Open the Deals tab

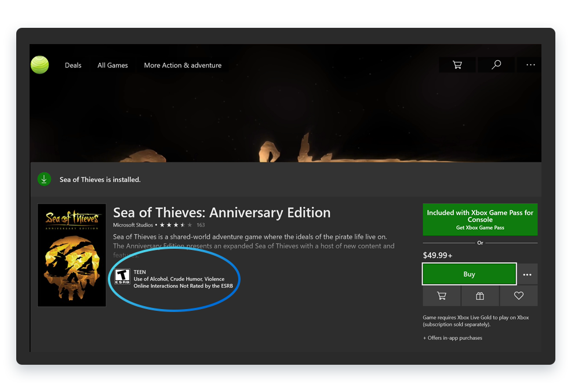click(x=73, y=65)
